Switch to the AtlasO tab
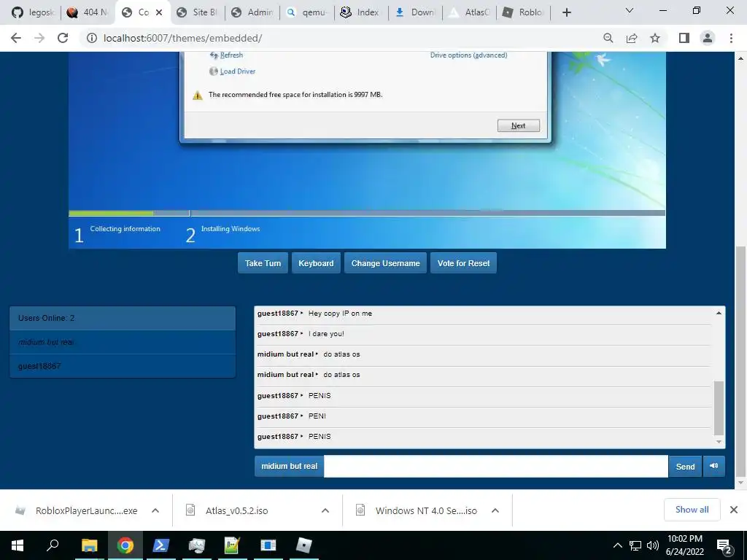This screenshot has width=747, height=560. [x=469, y=12]
